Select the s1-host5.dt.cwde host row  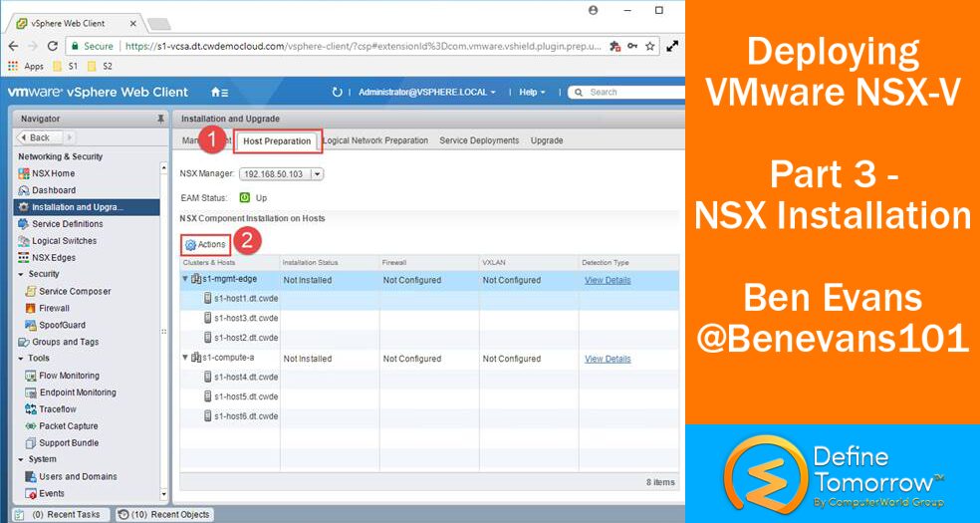428,396
